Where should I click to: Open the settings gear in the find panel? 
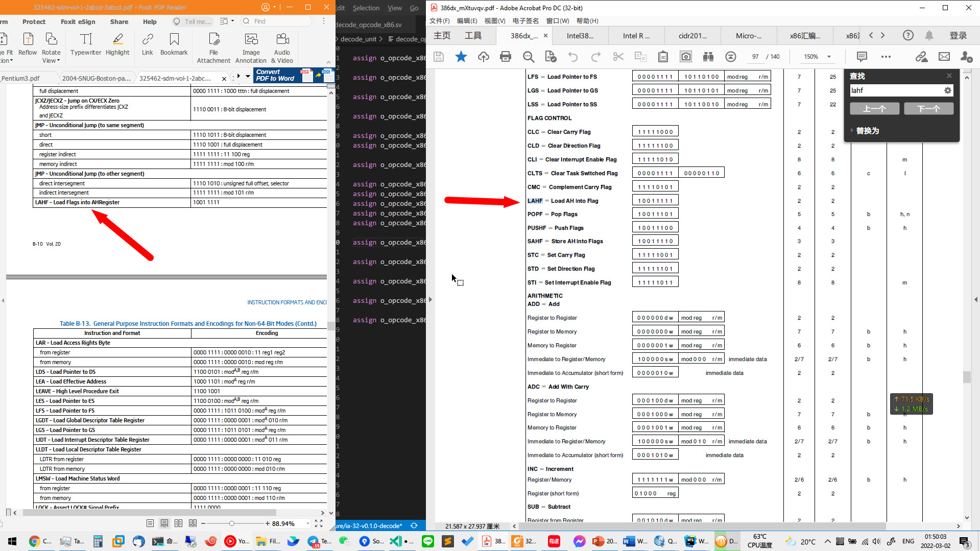click(947, 90)
